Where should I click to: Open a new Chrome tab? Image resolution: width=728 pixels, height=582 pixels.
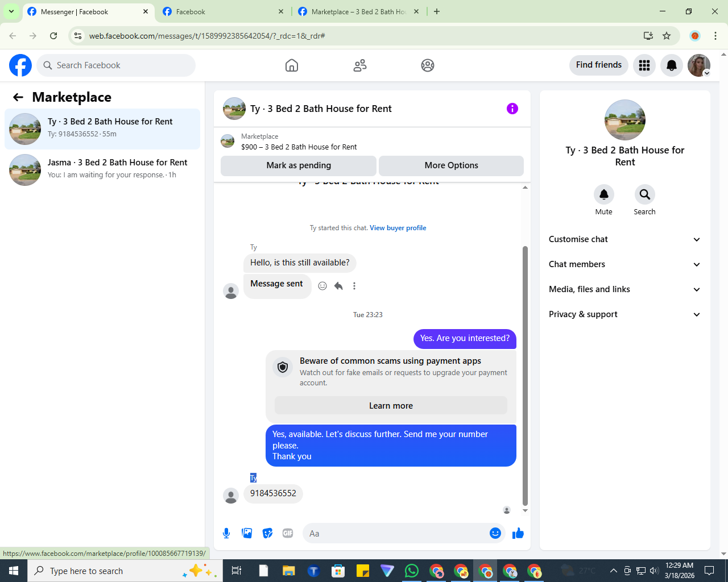tap(437, 11)
